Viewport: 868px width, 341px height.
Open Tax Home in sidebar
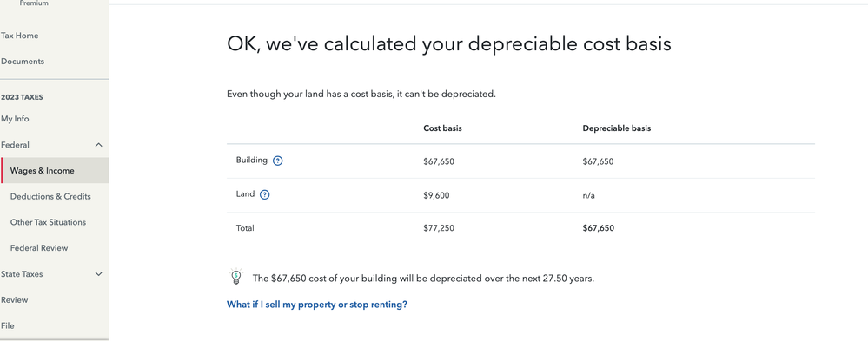point(19,36)
